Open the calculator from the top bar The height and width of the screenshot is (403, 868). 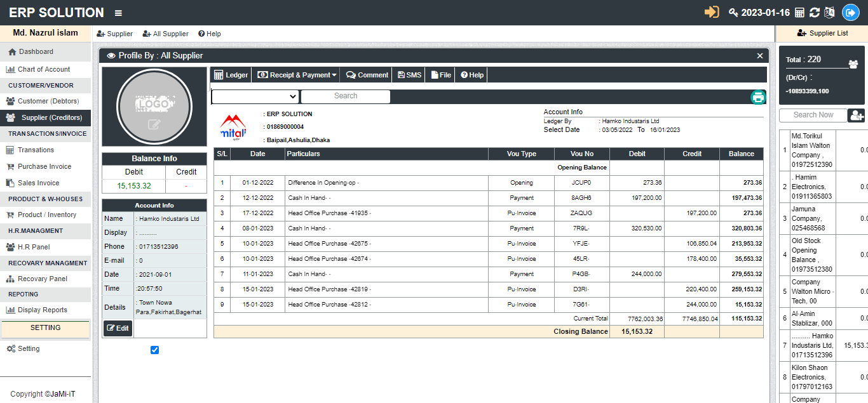pos(799,13)
